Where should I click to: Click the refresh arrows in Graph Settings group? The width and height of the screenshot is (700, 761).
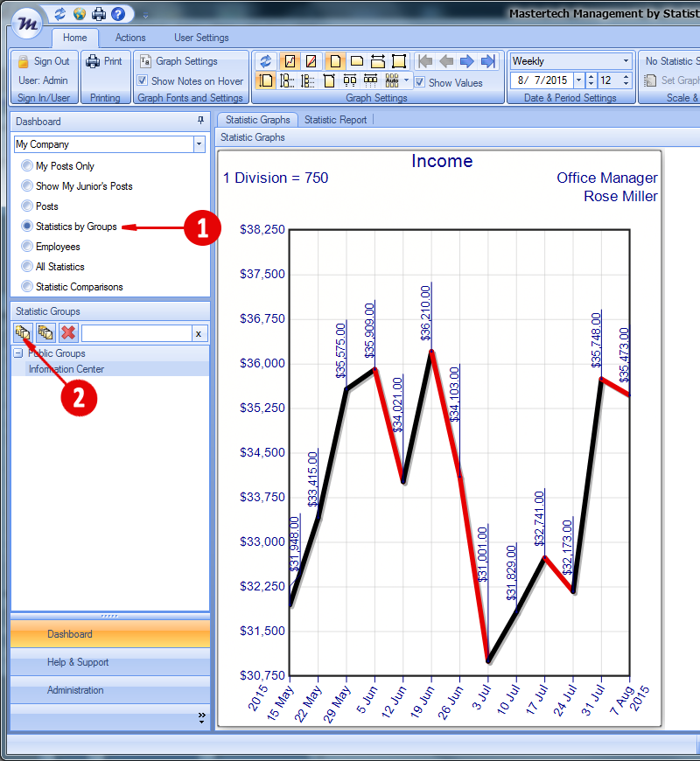tap(265, 61)
